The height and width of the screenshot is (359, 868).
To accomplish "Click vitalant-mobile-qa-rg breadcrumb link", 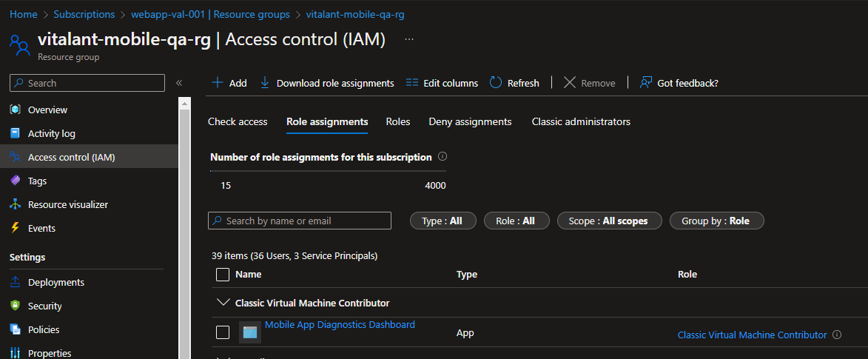I will coord(355,14).
